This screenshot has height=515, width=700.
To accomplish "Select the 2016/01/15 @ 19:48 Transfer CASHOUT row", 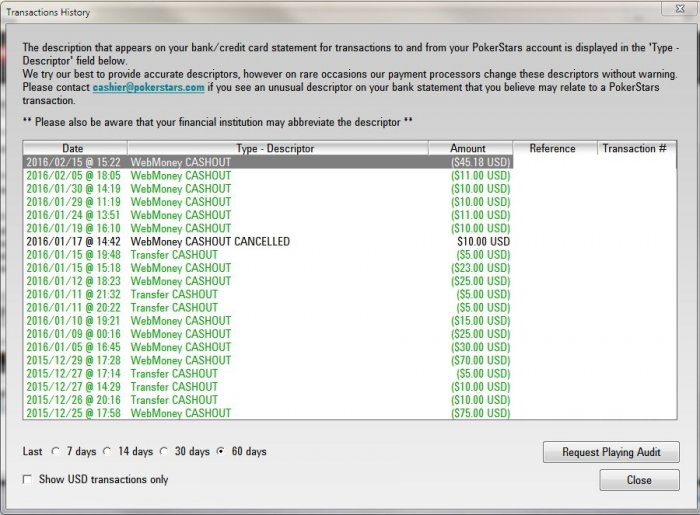I will (x=267, y=254).
